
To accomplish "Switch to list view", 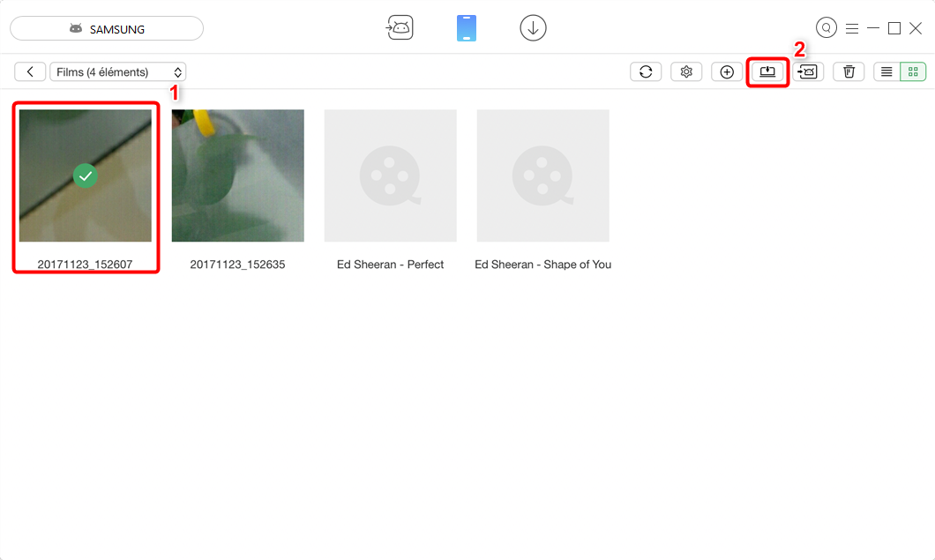I will pyautogui.click(x=886, y=72).
